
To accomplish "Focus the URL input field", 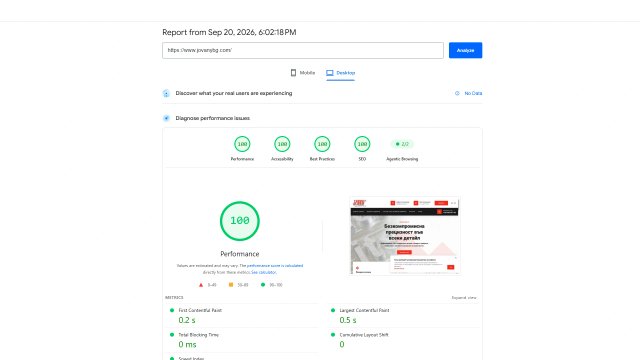I will [303, 50].
